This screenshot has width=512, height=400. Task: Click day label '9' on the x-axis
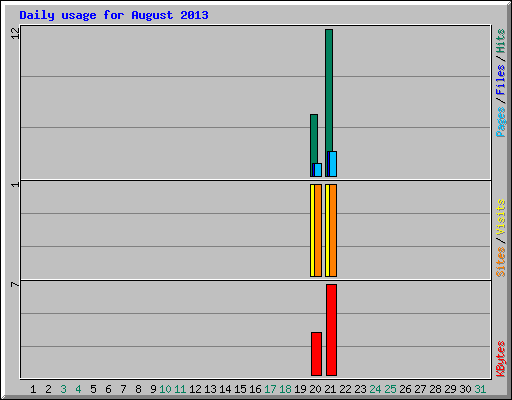(x=153, y=389)
